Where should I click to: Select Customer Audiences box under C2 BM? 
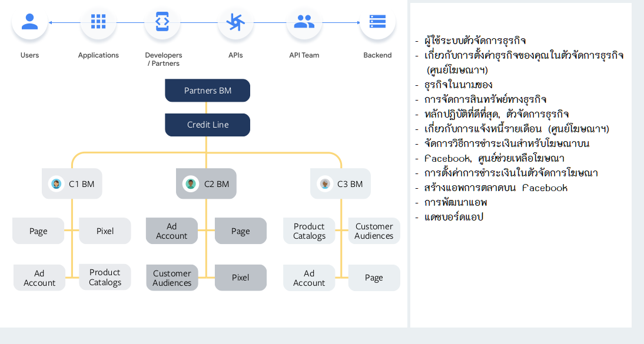172,278
